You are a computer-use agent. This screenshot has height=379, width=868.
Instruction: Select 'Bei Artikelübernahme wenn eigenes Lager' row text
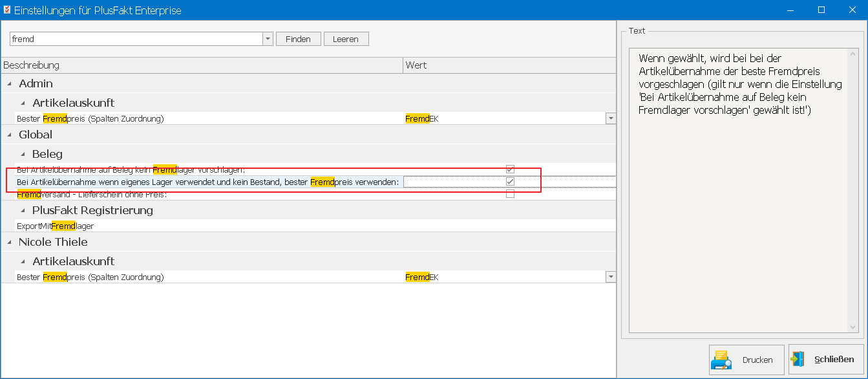[207, 182]
